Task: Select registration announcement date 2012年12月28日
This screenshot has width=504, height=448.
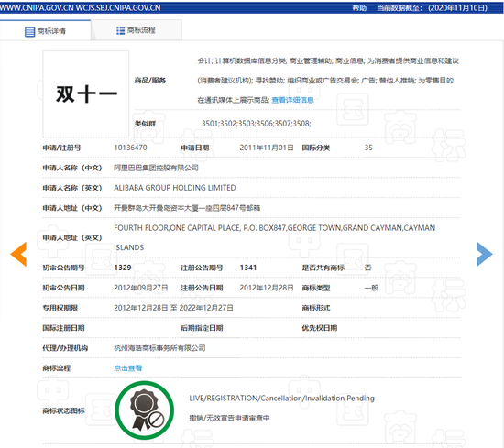Action: [x=267, y=288]
